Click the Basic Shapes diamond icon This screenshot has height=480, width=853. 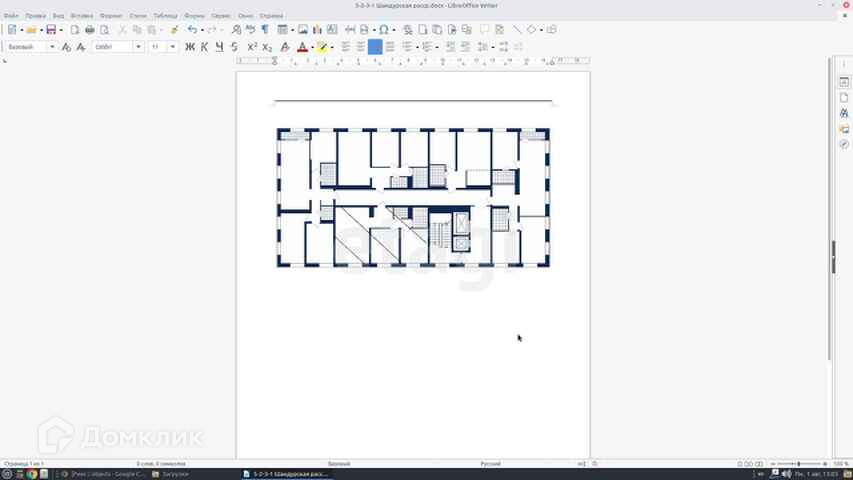(x=531, y=30)
